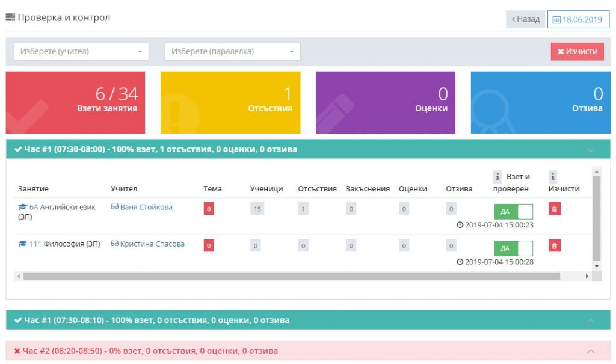The width and height of the screenshot is (616, 364).
Task: Click trash icon in Английски език row
Action: click(554, 209)
